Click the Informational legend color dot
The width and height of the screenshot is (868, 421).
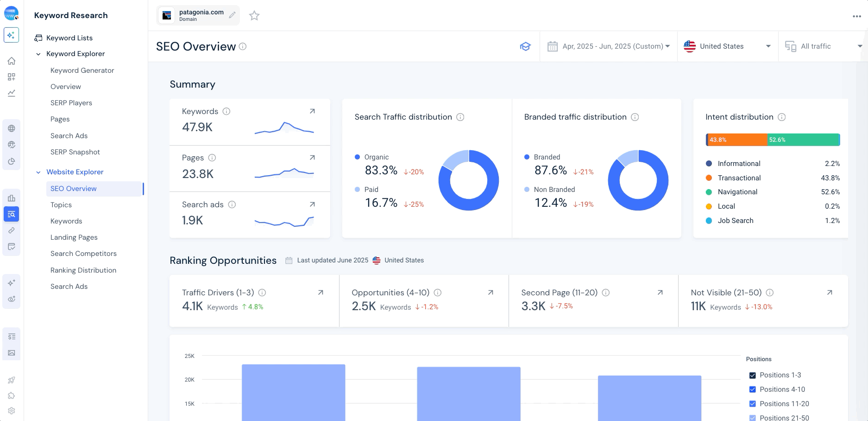[709, 164]
